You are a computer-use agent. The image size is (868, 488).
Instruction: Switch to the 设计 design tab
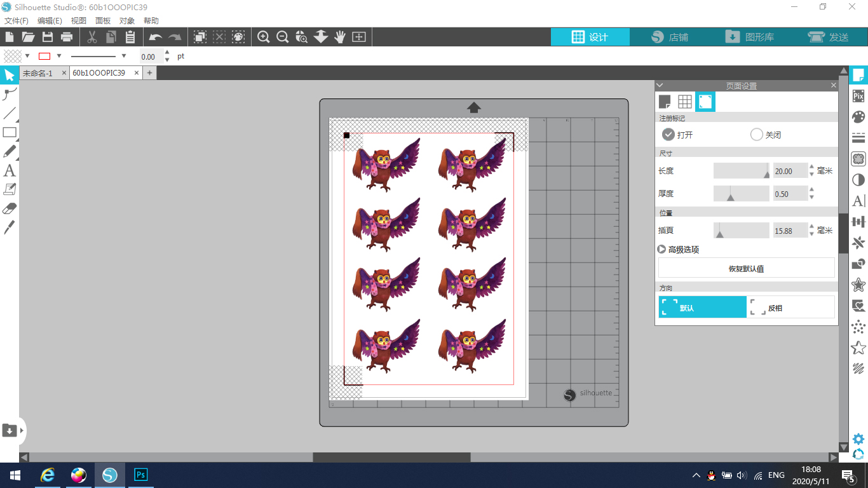pyautogui.click(x=590, y=37)
